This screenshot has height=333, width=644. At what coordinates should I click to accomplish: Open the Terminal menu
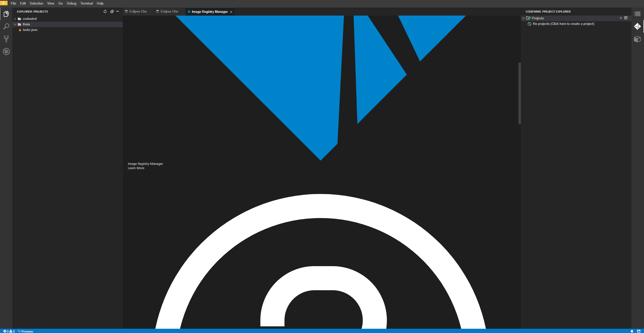click(87, 3)
